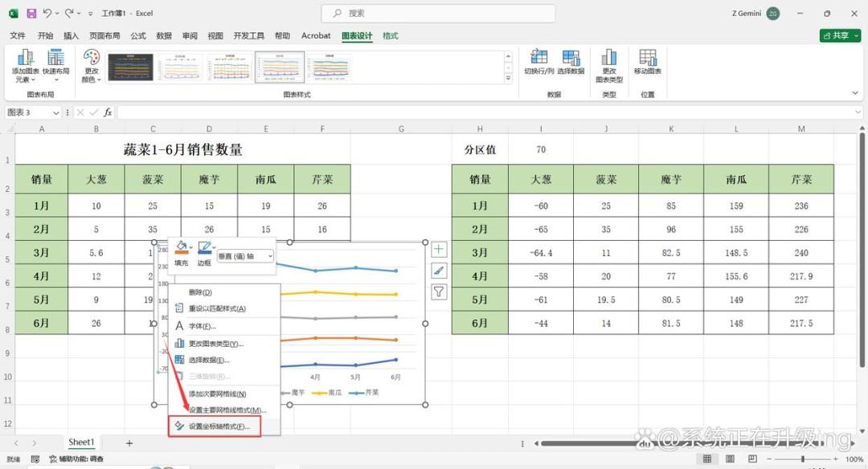Choose 添加次要网格线(N) in context menu

click(225, 394)
